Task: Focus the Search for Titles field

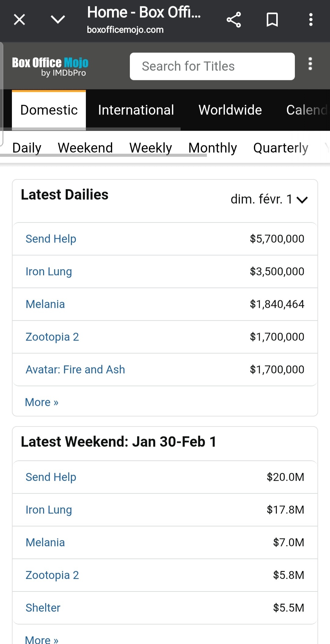Action: [x=212, y=66]
